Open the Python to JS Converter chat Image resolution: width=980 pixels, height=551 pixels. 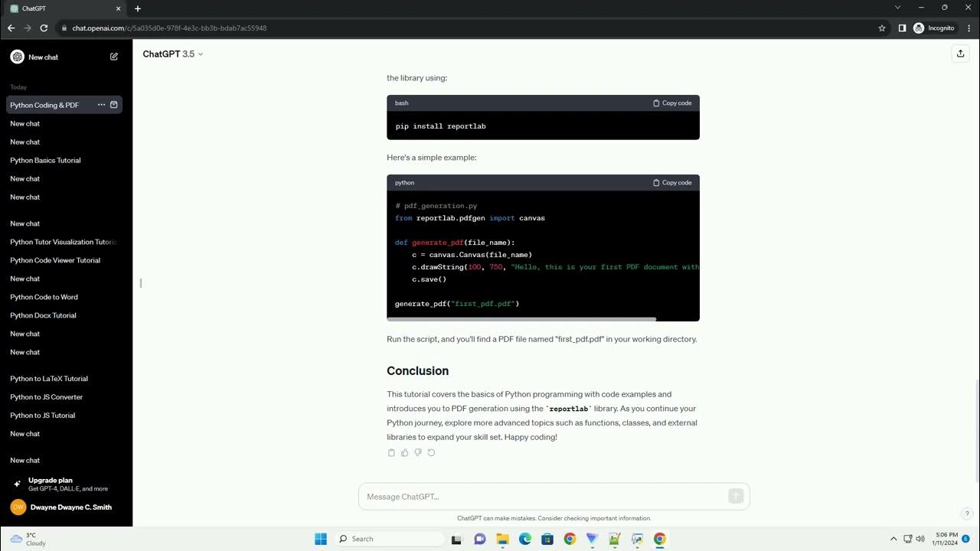coord(46,396)
